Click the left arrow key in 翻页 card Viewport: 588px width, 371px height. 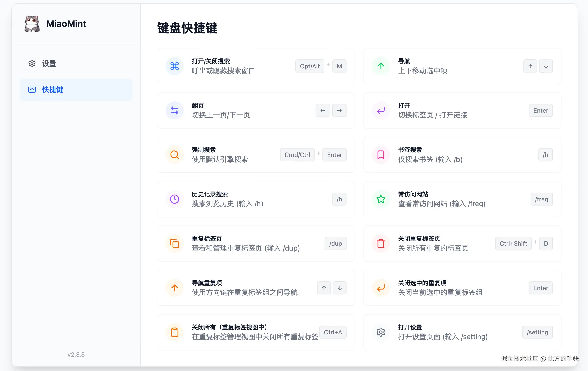point(323,110)
